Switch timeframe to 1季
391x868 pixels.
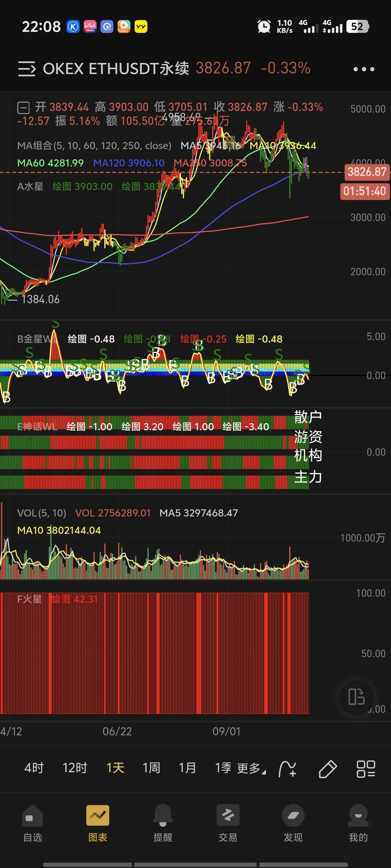(x=223, y=768)
